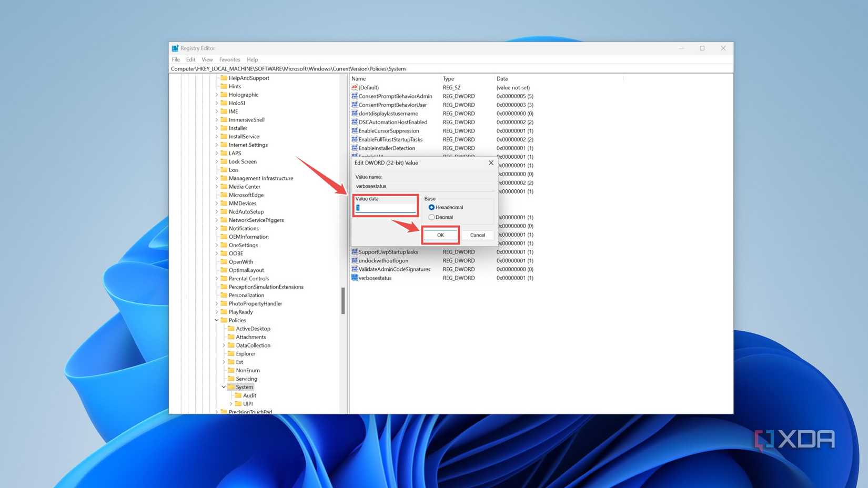The height and width of the screenshot is (488, 868).
Task: Click the undockwithoutlogon value icon
Action: point(355,260)
